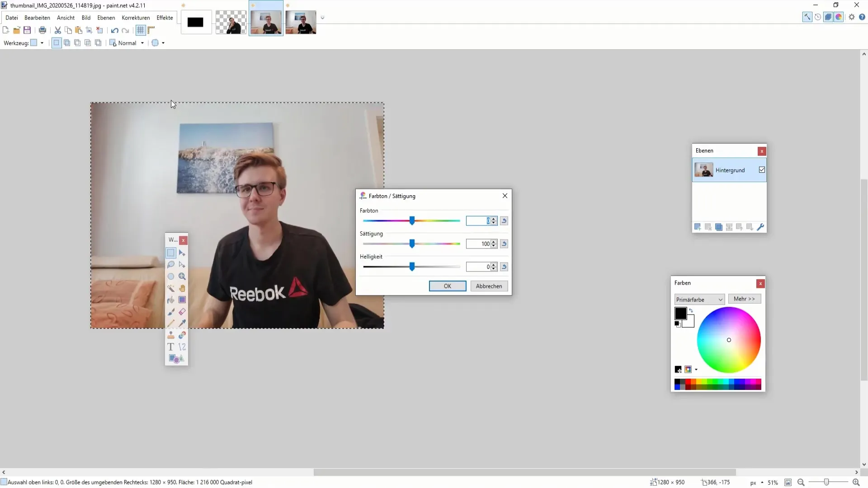Select the Paint Bucket tool
The height and width of the screenshot is (488, 868).
point(171,300)
